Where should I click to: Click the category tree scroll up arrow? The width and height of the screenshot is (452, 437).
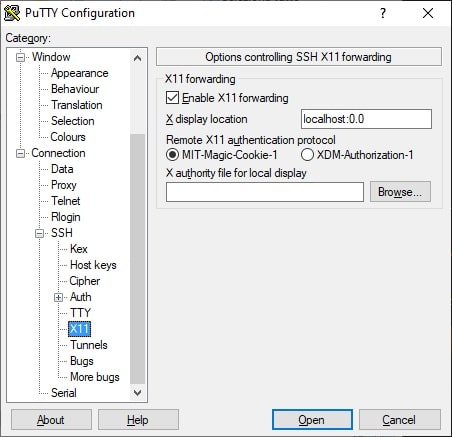point(137,59)
